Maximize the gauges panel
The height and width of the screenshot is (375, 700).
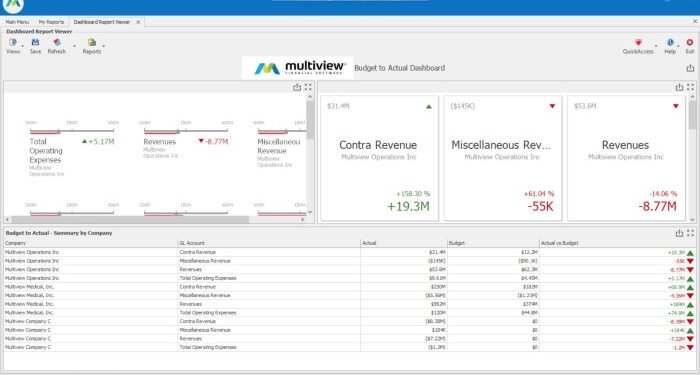308,88
